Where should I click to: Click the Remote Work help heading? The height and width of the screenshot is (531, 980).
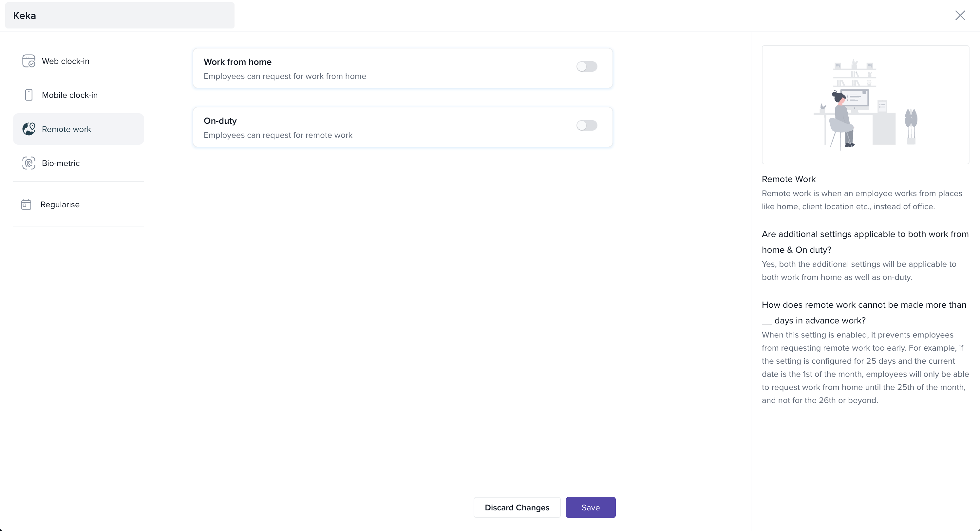click(x=788, y=179)
